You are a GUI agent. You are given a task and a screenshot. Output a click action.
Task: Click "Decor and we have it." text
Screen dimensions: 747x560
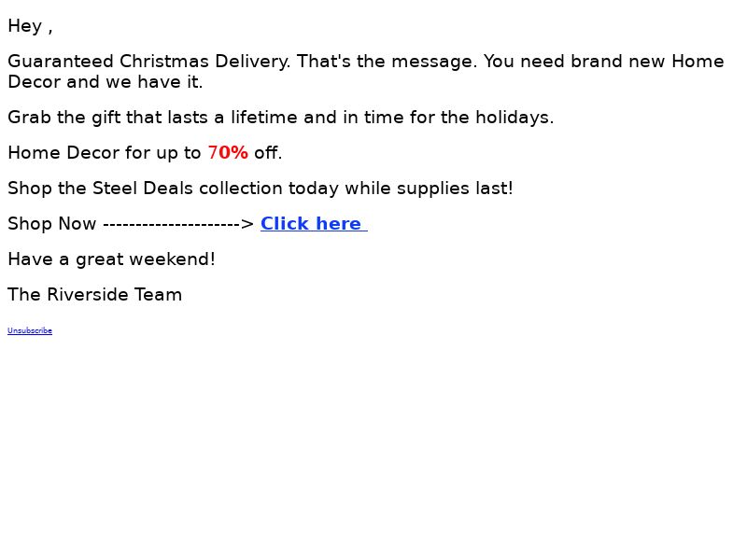pyautogui.click(x=106, y=82)
